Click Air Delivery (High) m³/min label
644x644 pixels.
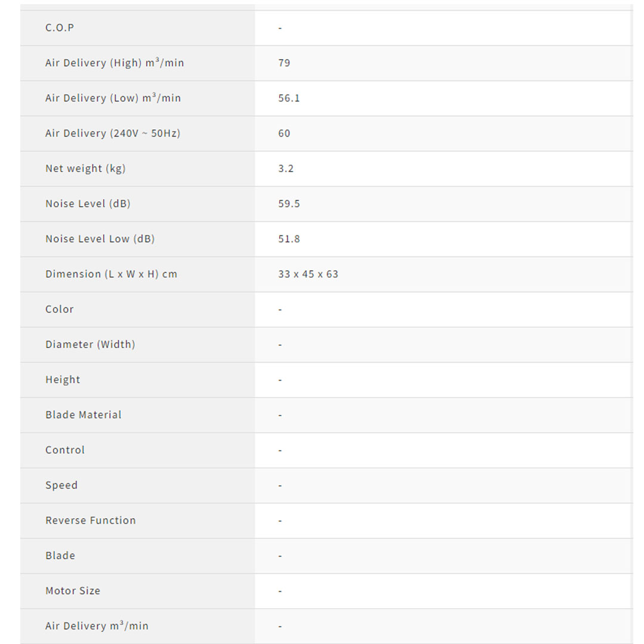coord(114,63)
